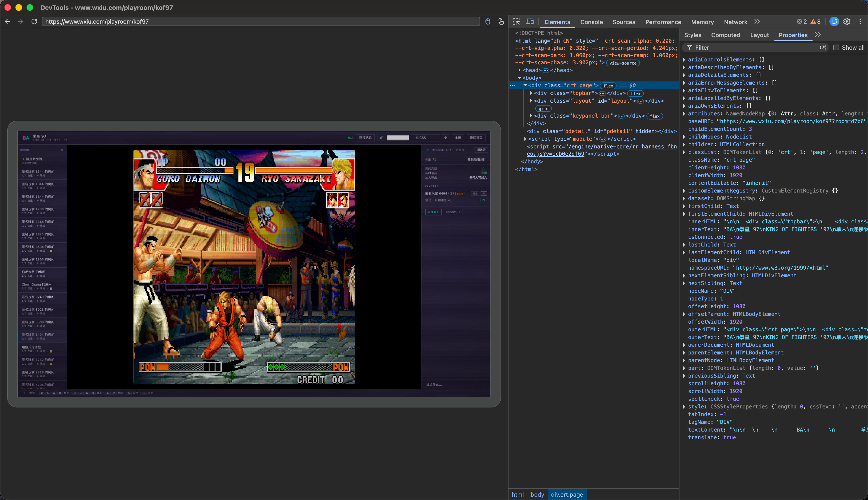This screenshot has height=500, width=868.
Task: Click 复制房间链接 copy room link button
Action: tap(475, 160)
